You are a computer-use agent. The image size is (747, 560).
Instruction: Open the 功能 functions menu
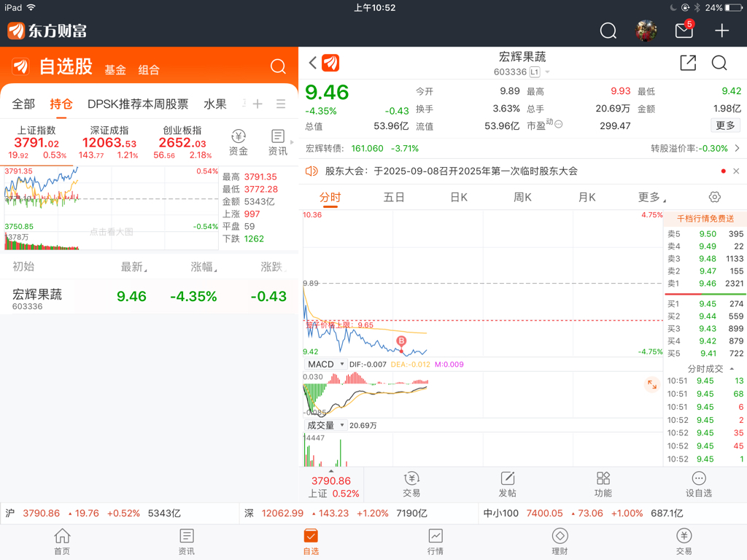pos(603,484)
